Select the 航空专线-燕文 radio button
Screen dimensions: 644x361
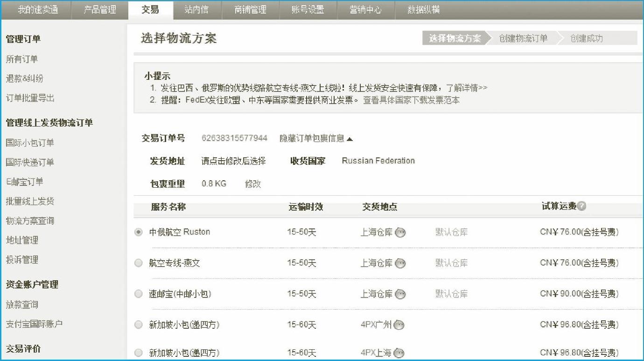click(x=139, y=263)
